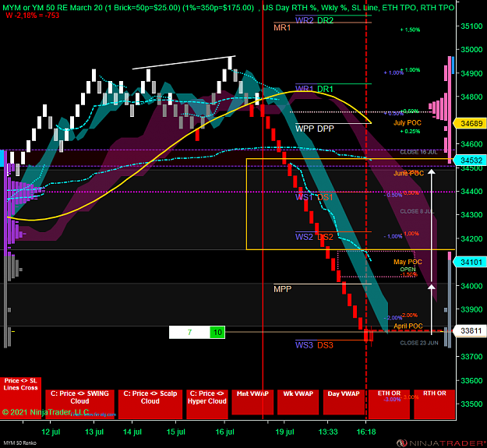
Task: Open the C: Price <> Scalp Cloud panel
Action: (150, 404)
